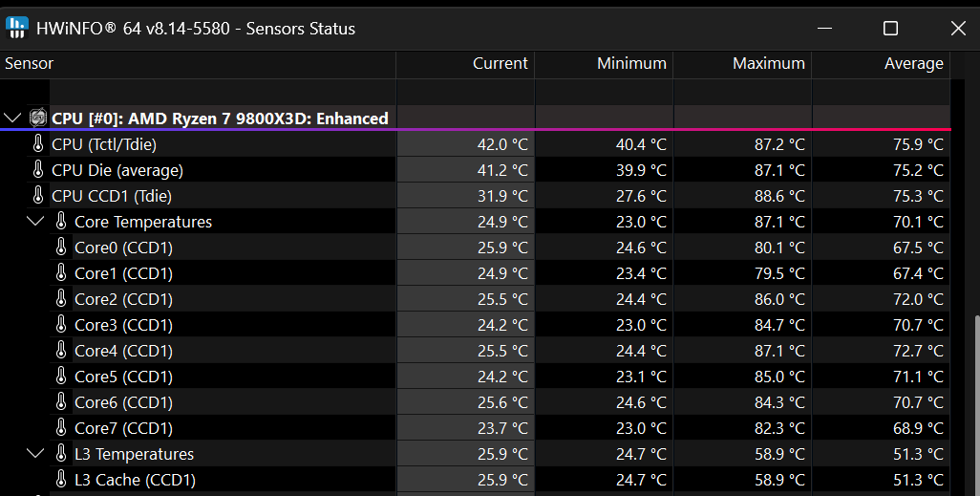Image resolution: width=980 pixels, height=496 pixels.
Task: Click thermometer icon of L3 Cache (CCD1)
Action: 61,479
